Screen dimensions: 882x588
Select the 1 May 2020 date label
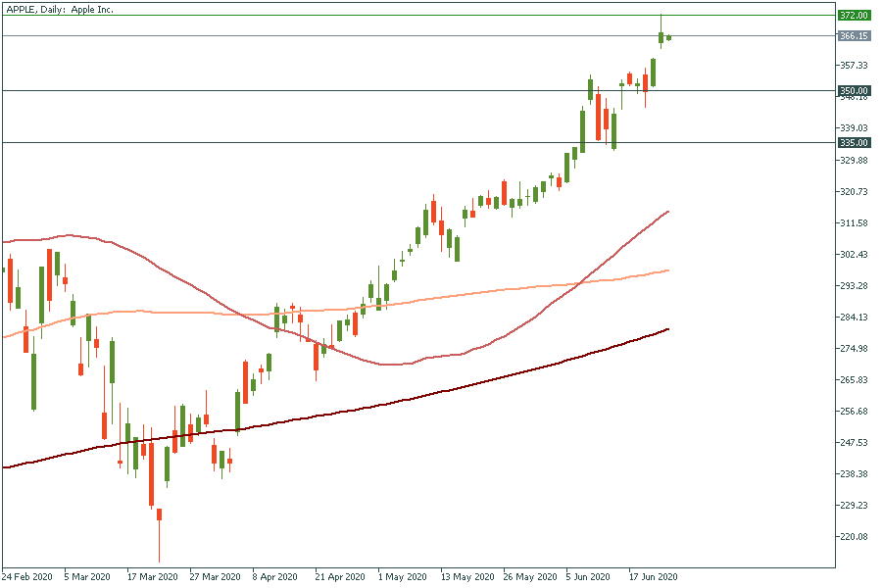402,576
